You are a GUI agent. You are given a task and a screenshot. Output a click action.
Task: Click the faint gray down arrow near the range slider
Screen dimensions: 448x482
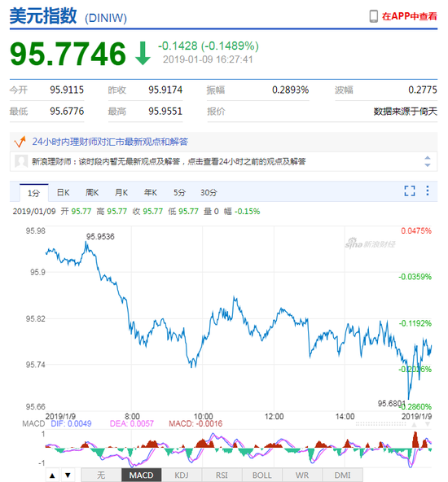click(x=428, y=424)
